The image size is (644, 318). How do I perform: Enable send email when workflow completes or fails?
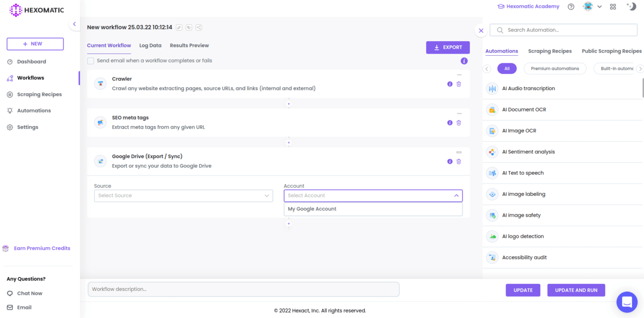pos(90,61)
